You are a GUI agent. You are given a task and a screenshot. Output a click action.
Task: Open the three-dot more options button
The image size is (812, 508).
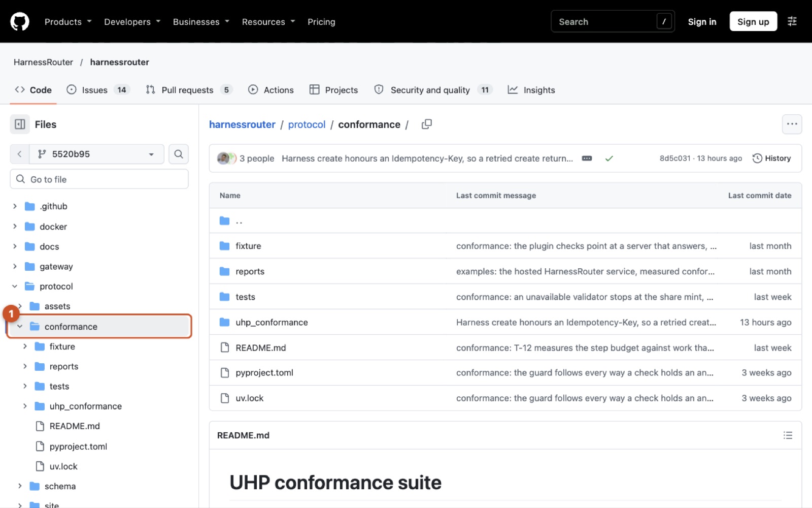792,124
